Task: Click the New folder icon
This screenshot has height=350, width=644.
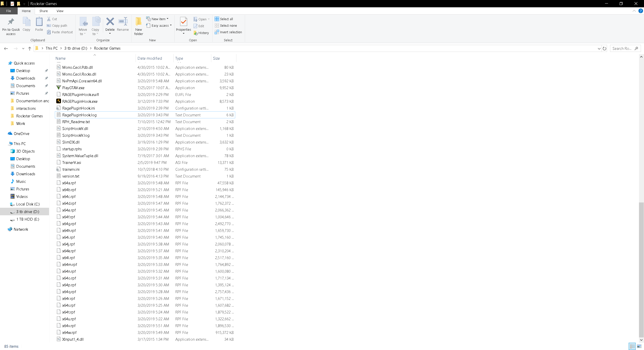Action: [x=139, y=22]
